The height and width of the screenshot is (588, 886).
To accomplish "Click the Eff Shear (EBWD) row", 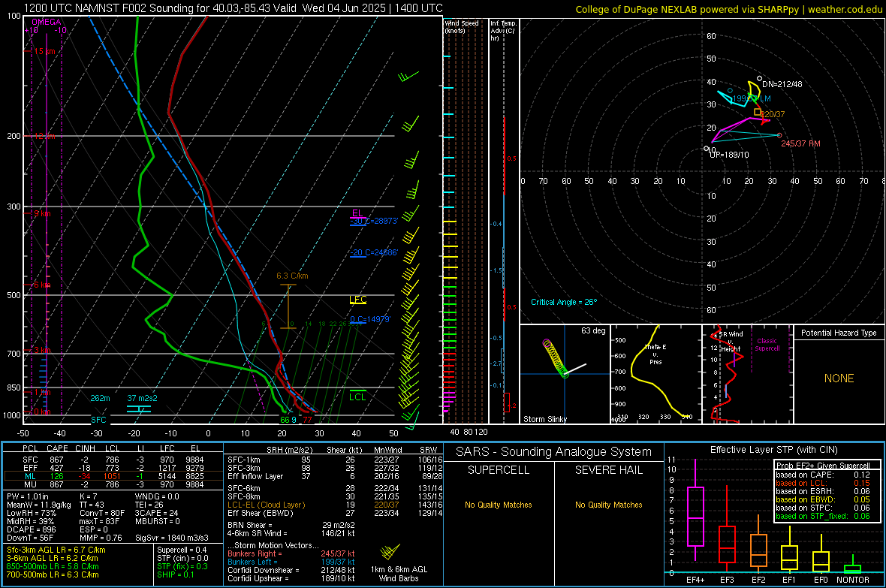I will 335,514.
